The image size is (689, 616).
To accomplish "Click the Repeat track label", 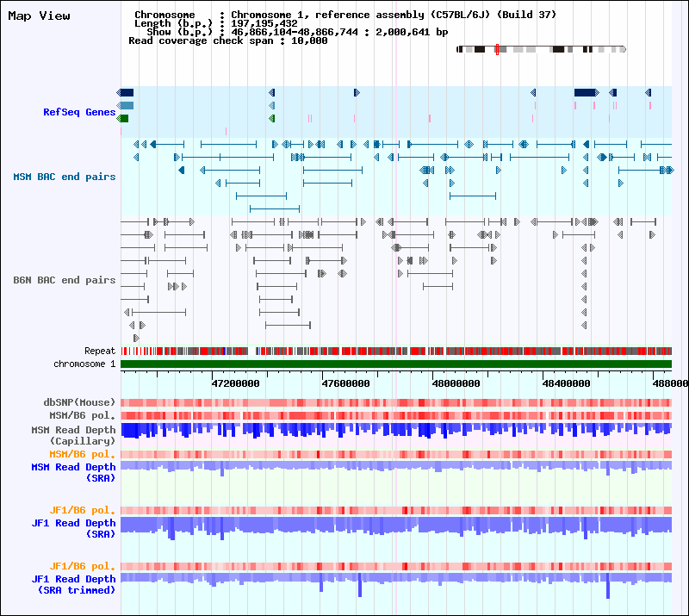I will coord(100,351).
